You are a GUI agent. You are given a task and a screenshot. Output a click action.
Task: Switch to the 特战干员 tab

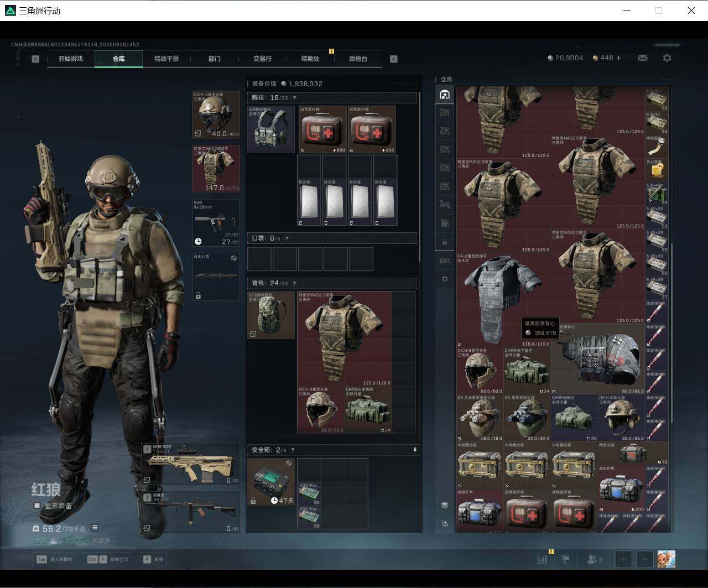point(166,59)
